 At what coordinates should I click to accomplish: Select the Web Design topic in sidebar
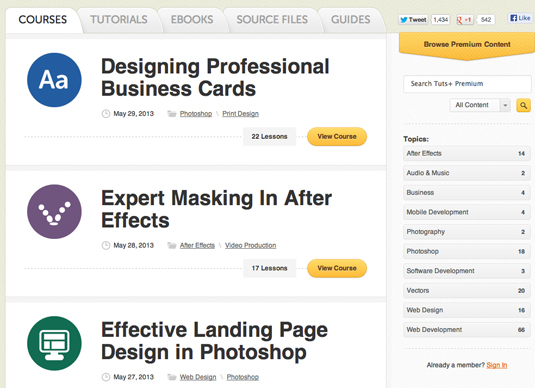coord(466,310)
